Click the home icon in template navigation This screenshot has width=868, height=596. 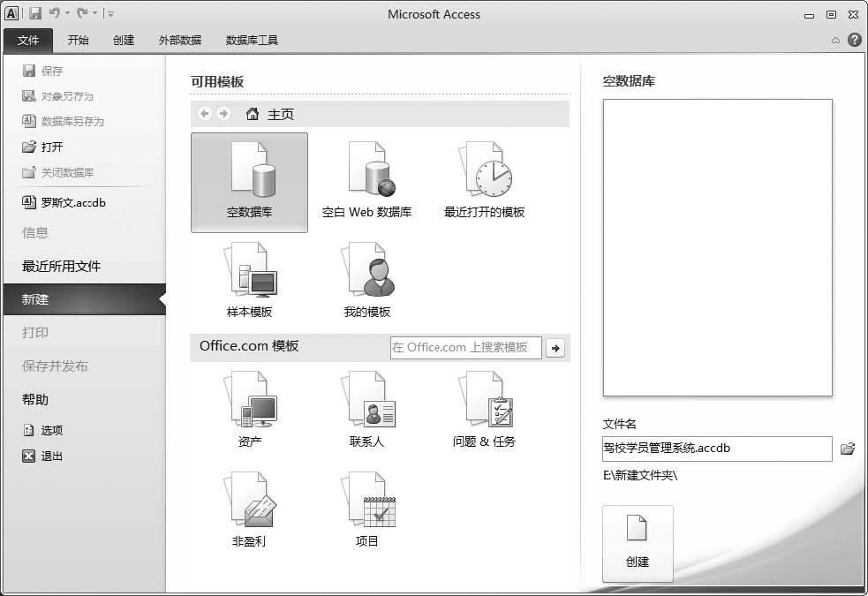tap(253, 114)
